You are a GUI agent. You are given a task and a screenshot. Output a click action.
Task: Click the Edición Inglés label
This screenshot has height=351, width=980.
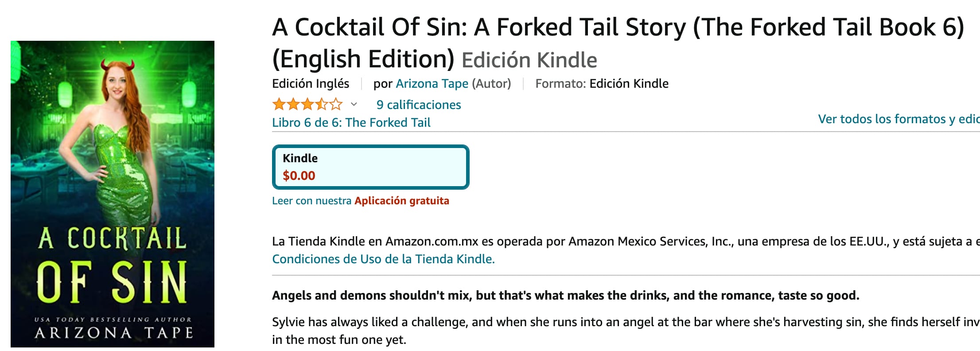click(311, 84)
